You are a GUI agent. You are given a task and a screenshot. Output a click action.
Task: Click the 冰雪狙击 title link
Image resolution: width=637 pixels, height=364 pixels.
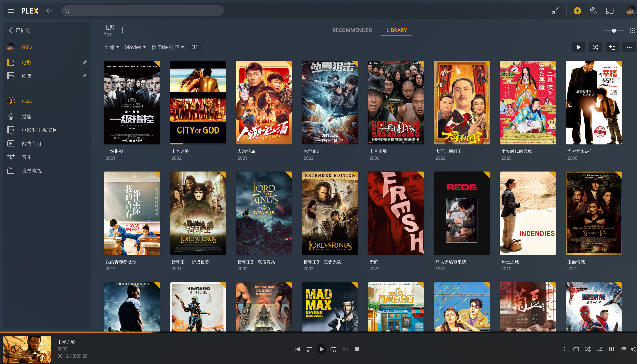pos(312,151)
